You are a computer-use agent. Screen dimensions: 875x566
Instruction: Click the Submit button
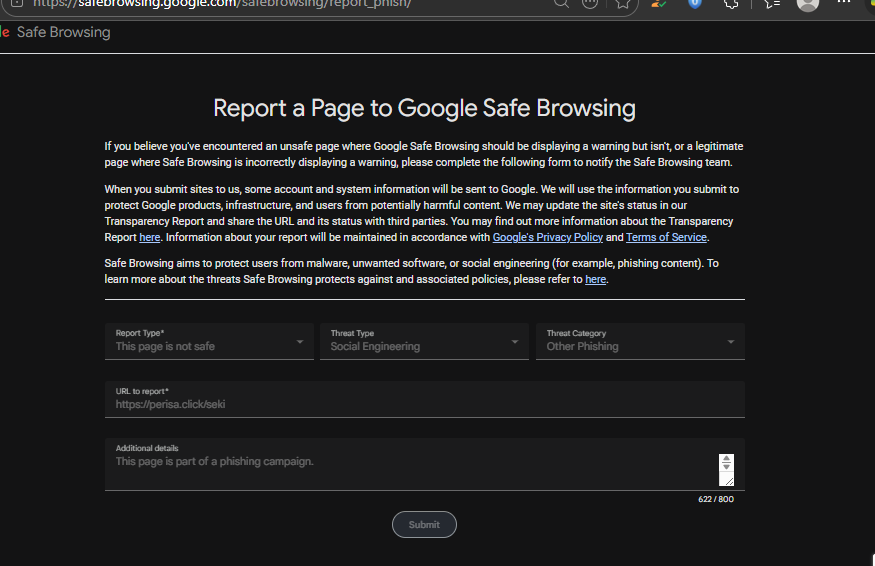[x=424, y=525]
